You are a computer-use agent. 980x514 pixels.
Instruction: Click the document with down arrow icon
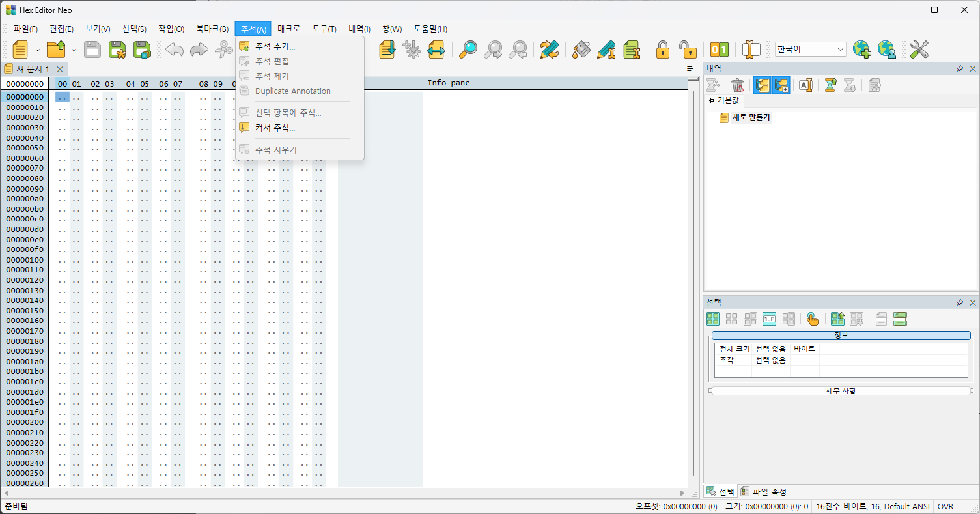click(387, 50)
